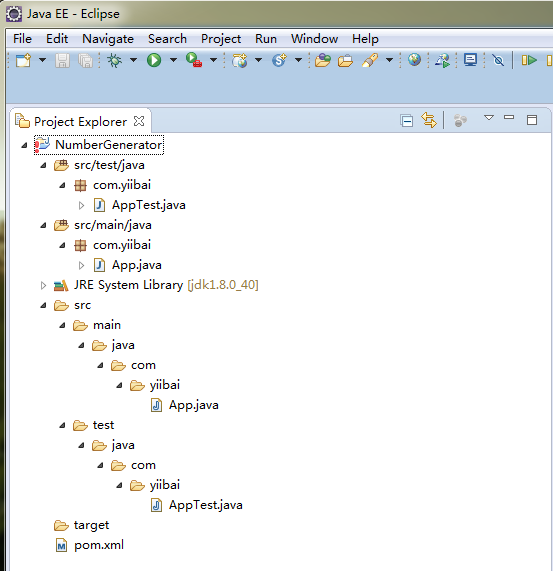Click the search flashlight toolbar icon

[370, 60]
